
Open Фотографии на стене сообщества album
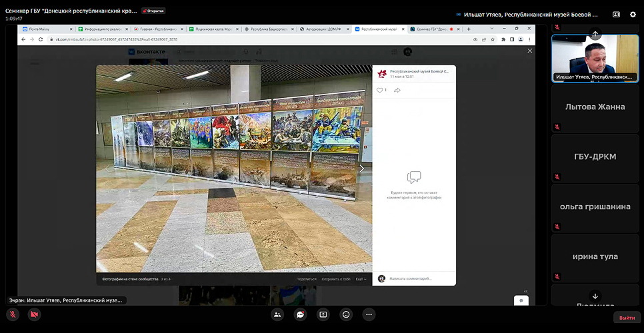tap(130, 279)
